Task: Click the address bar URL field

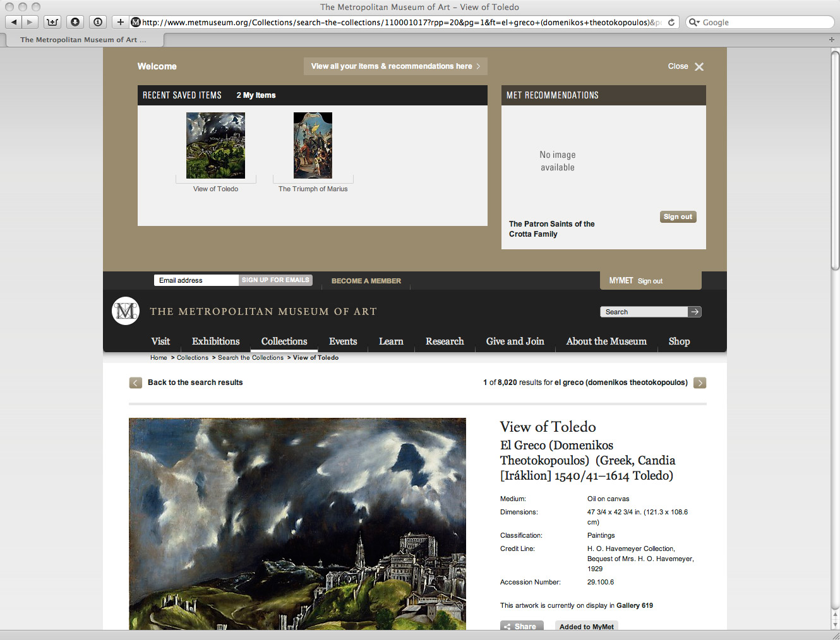Action: [404, 22]
